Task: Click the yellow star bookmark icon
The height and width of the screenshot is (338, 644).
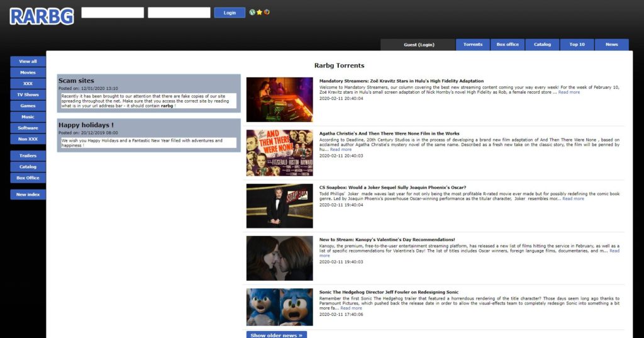Action: pos(259,13)
